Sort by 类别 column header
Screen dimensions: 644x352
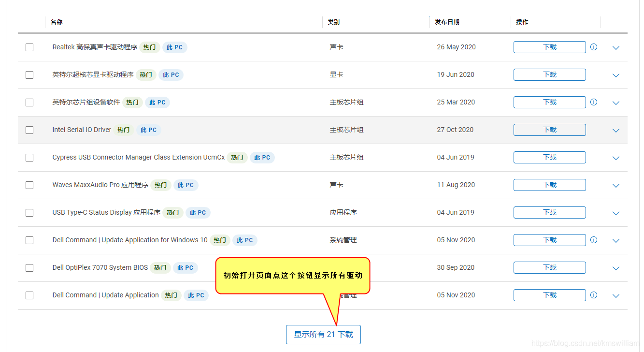(x=333, y=22)
